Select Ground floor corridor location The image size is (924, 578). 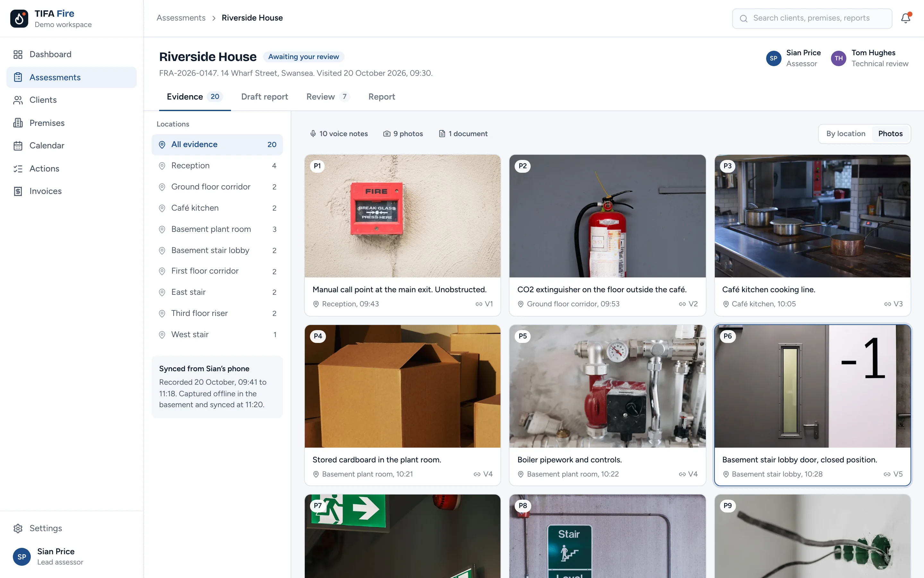click(x=217, y=187)
